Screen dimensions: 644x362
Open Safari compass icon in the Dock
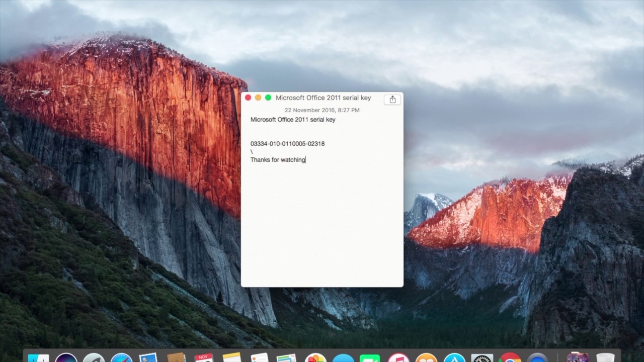coord(121,358)
